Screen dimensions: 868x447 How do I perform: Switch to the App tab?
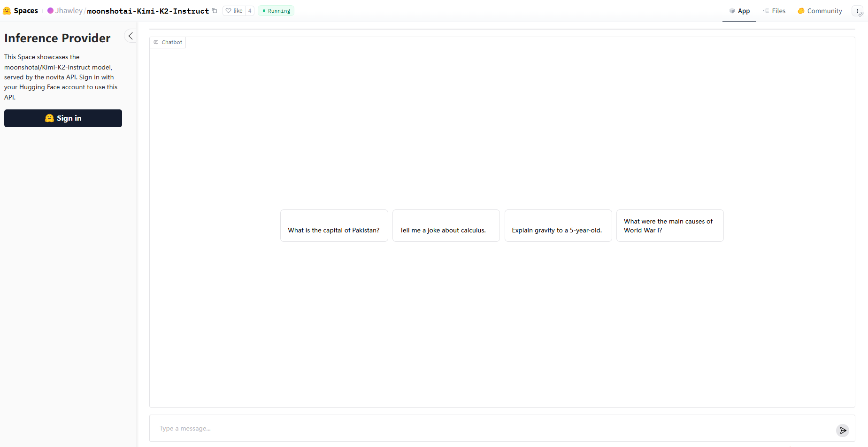click(739, 11)
